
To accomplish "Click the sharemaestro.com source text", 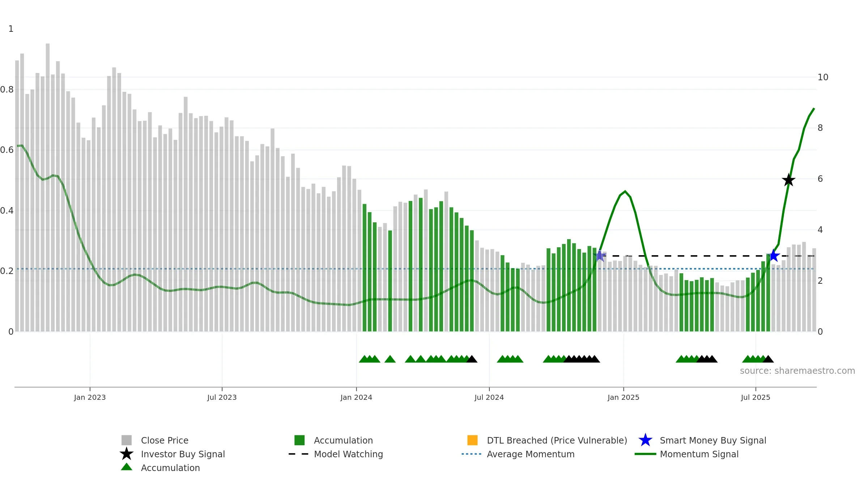I will tap(797, 371).
